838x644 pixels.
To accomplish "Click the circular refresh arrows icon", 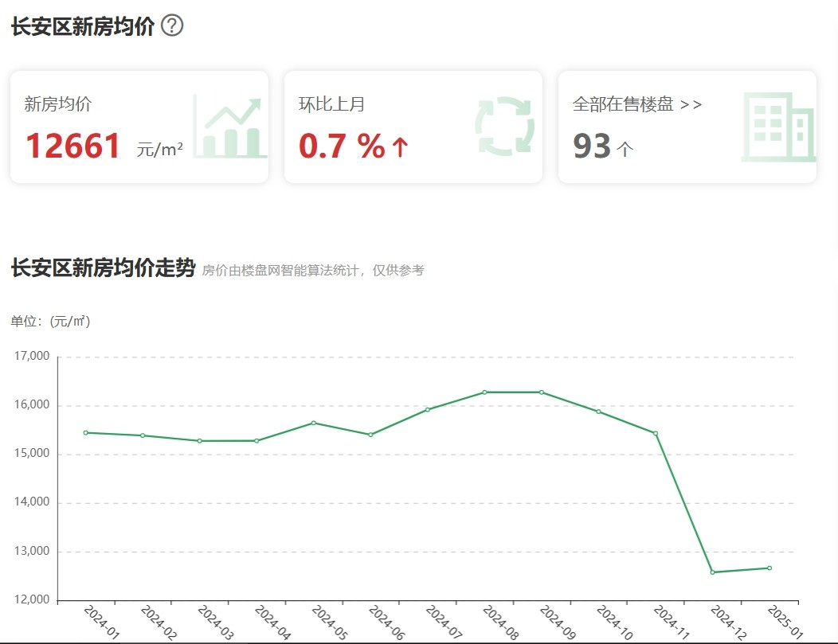I will tap(503, 127).
